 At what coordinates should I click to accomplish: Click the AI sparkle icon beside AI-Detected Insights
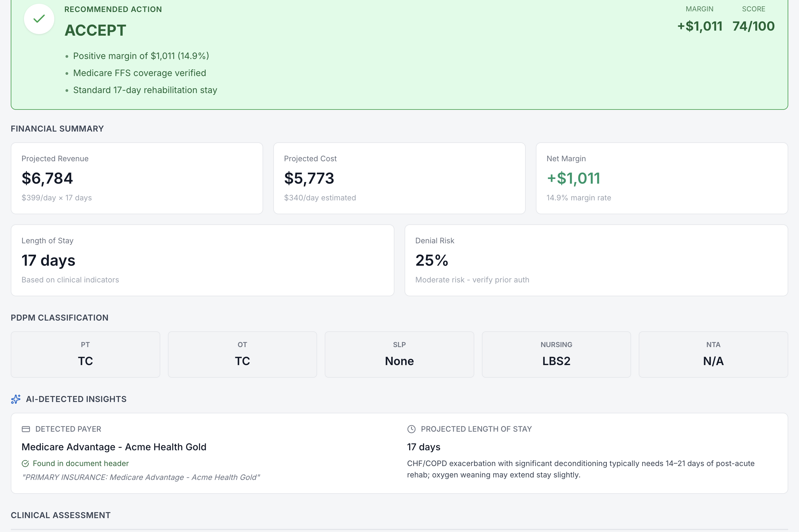coord(15,399)
